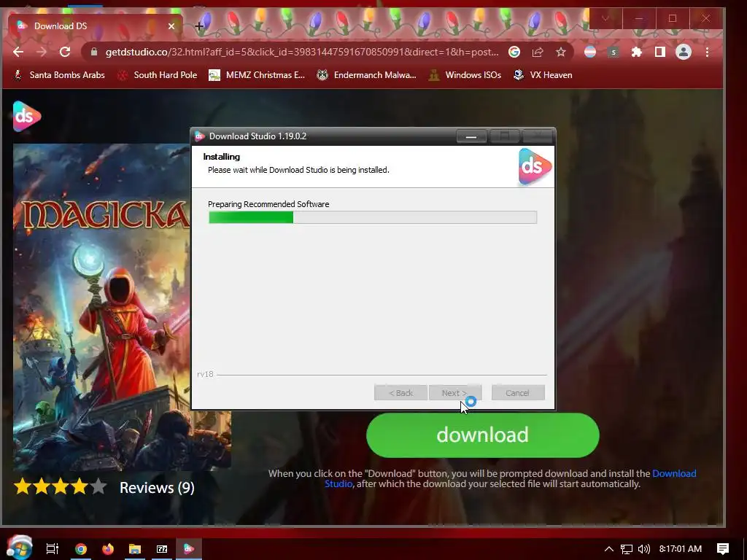
Task: Open the Windows Start button
Action: pos(20,548)
